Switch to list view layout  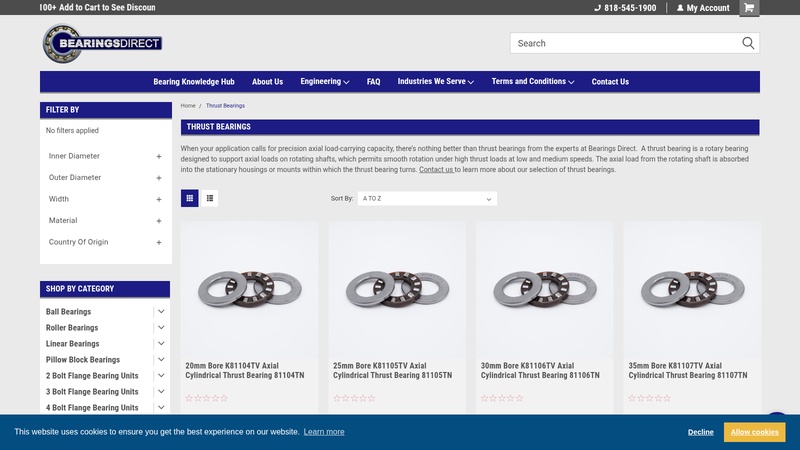tap(210, 198)
